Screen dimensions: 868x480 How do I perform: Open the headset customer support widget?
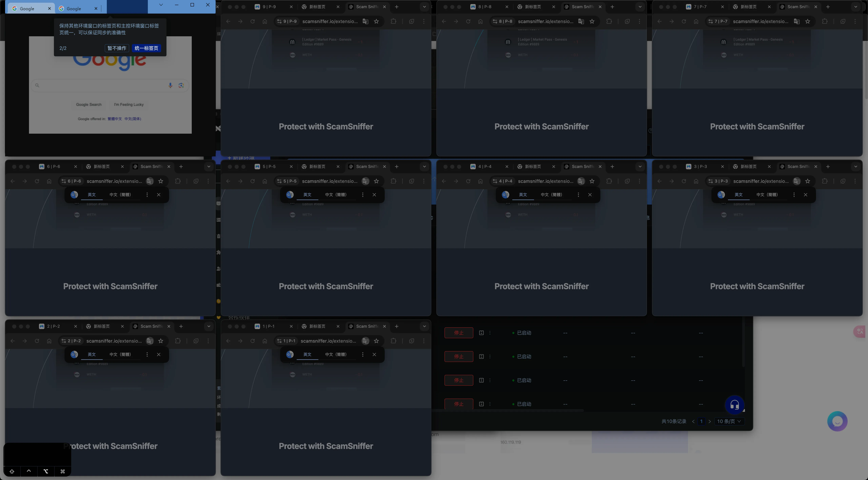coord(734,405)
